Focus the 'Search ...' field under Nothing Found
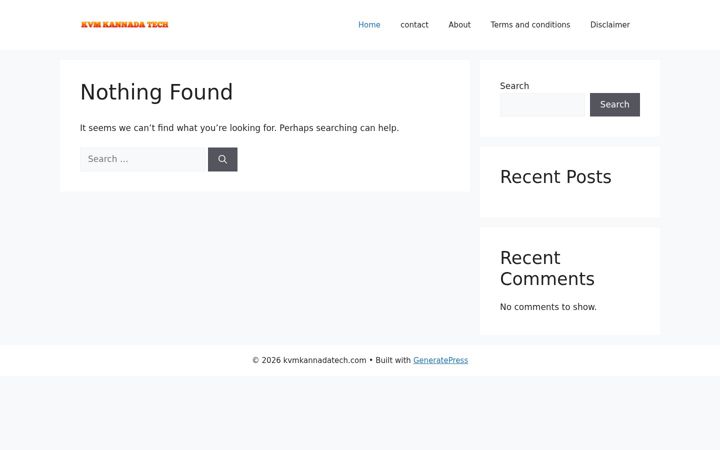The height and width of the screenshot is (450, 720). coord(144,159)
